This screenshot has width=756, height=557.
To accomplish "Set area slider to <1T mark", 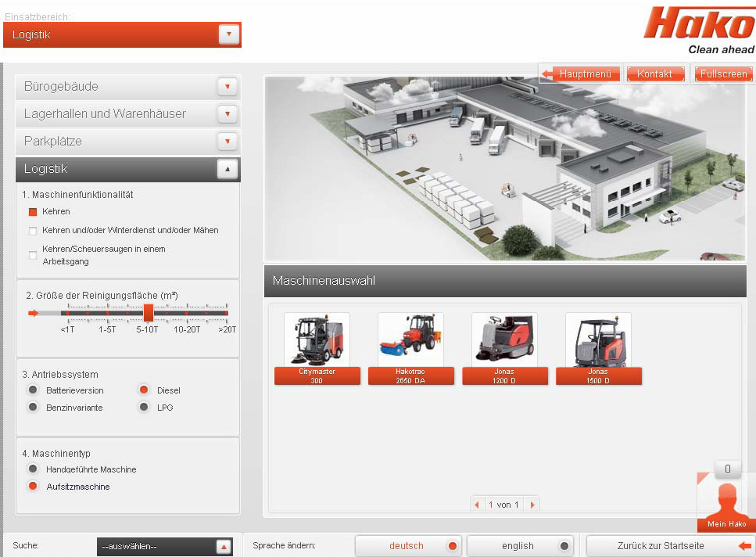I will pyautogui.click(x=68, y=313).
